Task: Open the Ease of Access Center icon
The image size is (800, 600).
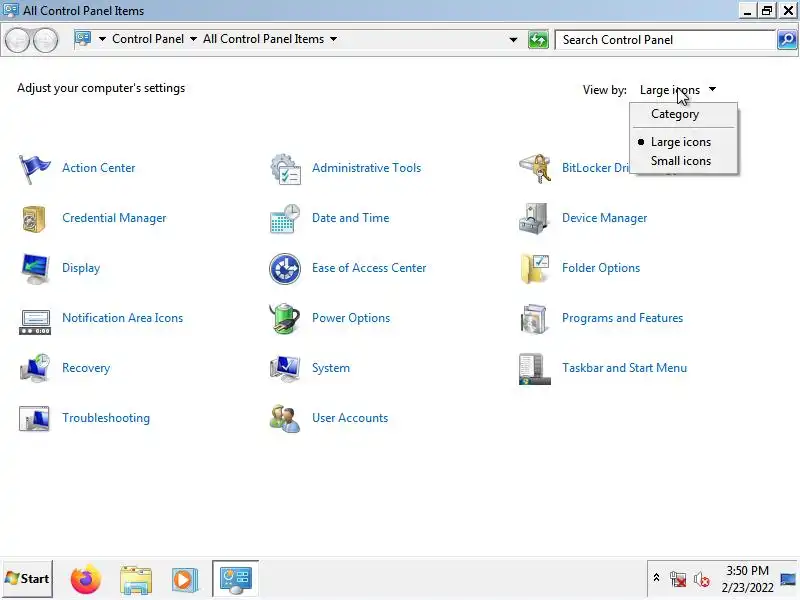Action: point(285,268)
